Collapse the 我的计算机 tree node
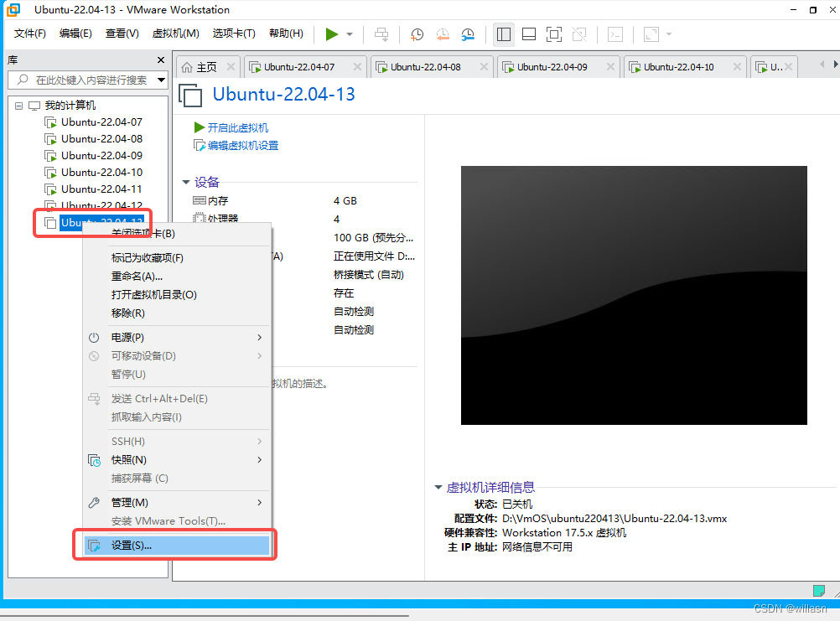 [x=18, y=106]
